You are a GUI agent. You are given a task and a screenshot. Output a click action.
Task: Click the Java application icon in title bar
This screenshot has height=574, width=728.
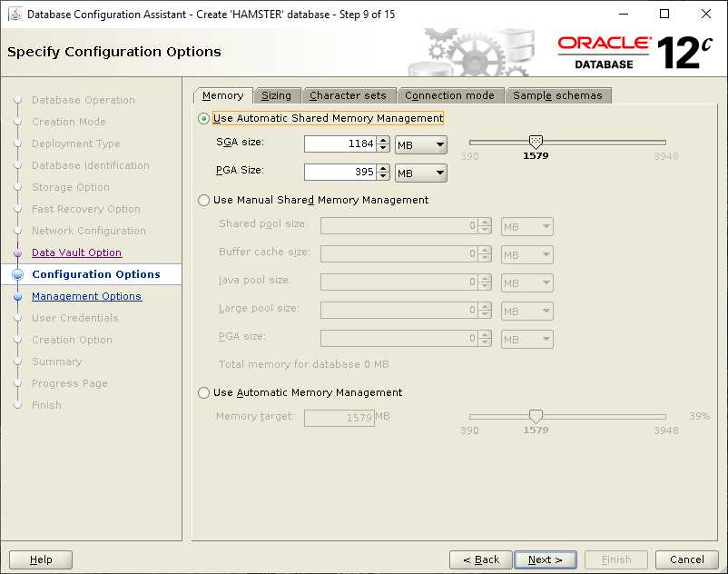(x=15, y=14)
